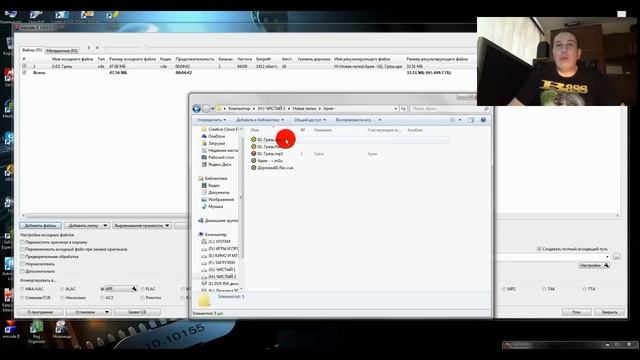This screenshot has width=640, height=360.
Task: Select TTA output format radio button
Action: click(x=584, y=289)
